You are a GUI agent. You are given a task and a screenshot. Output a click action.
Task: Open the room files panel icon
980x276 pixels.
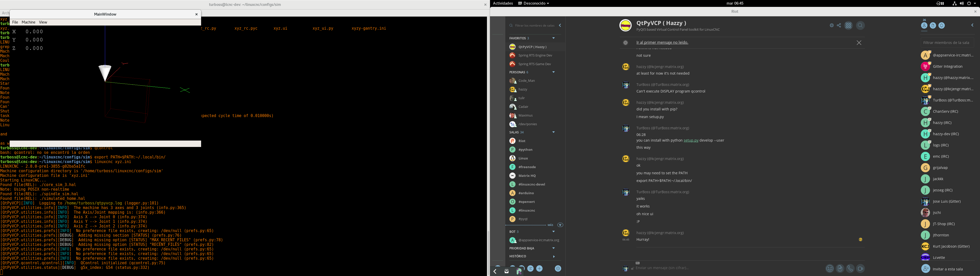coord(933,26)
